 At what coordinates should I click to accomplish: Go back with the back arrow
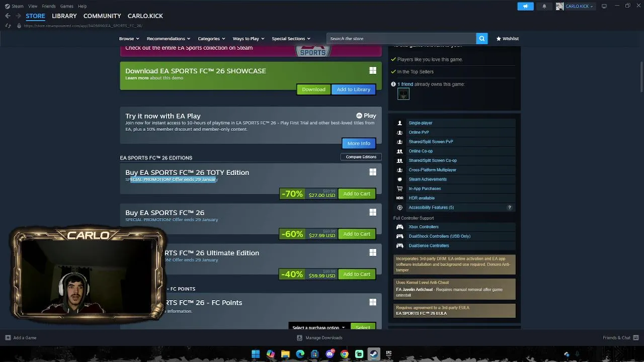(x=8, y=16)
